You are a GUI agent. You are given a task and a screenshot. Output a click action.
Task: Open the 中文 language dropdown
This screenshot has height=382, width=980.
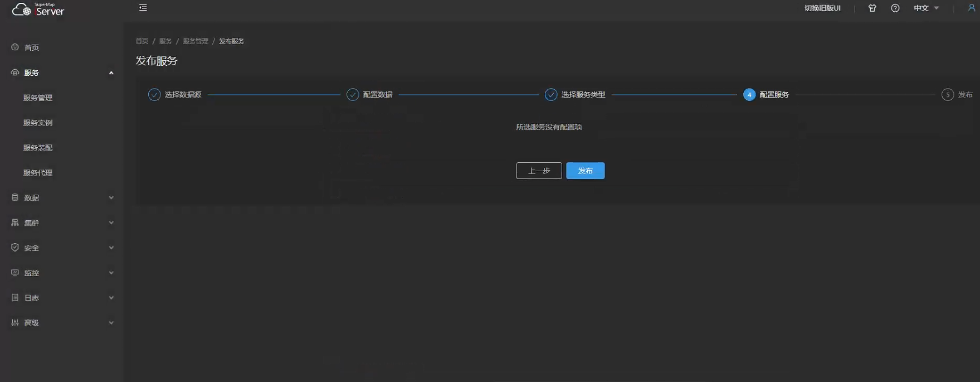point(926,8)
